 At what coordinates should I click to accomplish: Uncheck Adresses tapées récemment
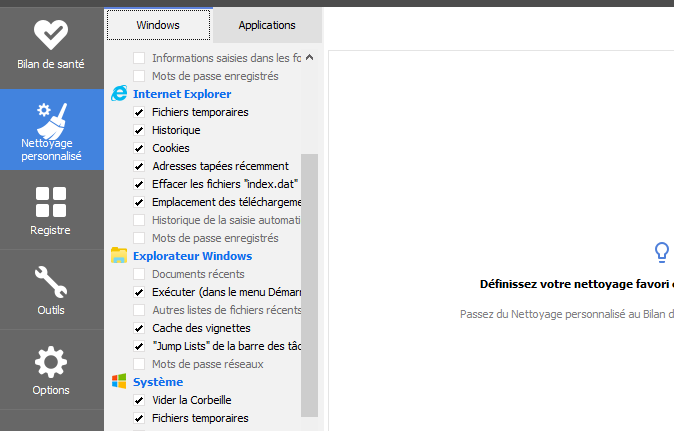click(x=139, y=166)
